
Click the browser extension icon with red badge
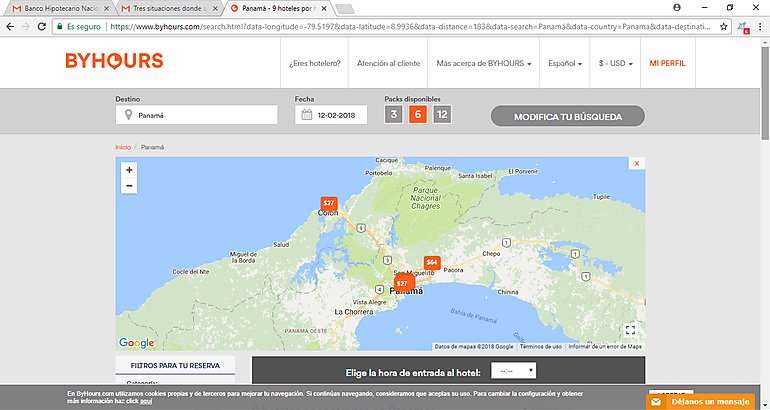coord(743,27)
